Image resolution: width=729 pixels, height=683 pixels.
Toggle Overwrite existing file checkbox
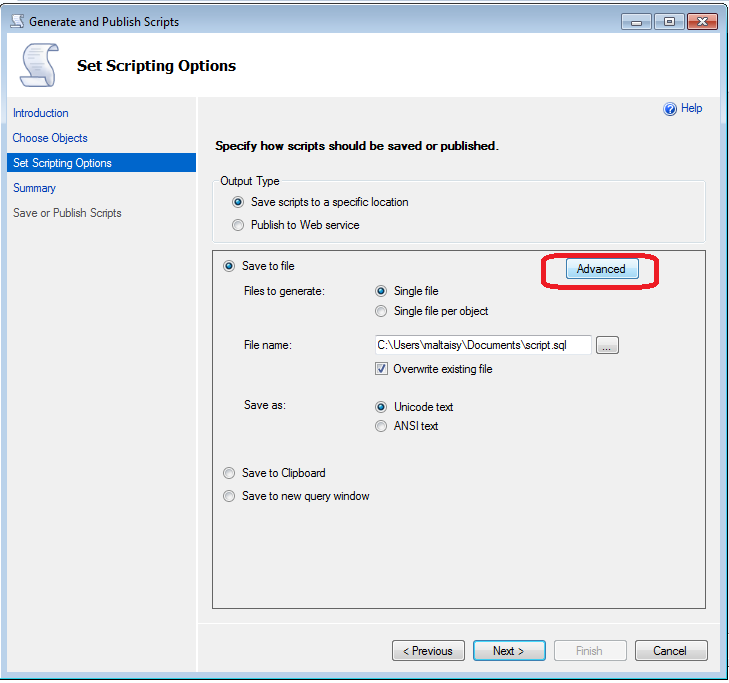pos(381,369)
